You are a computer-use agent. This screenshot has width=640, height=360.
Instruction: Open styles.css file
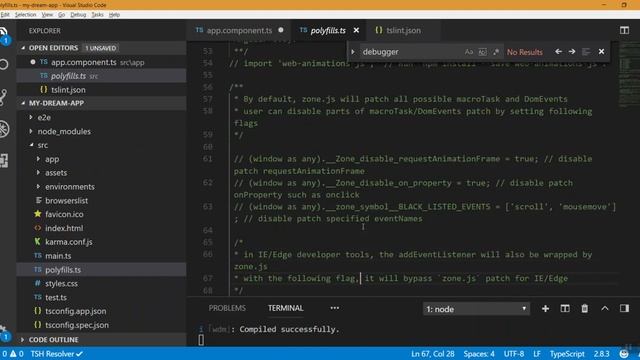101,283
